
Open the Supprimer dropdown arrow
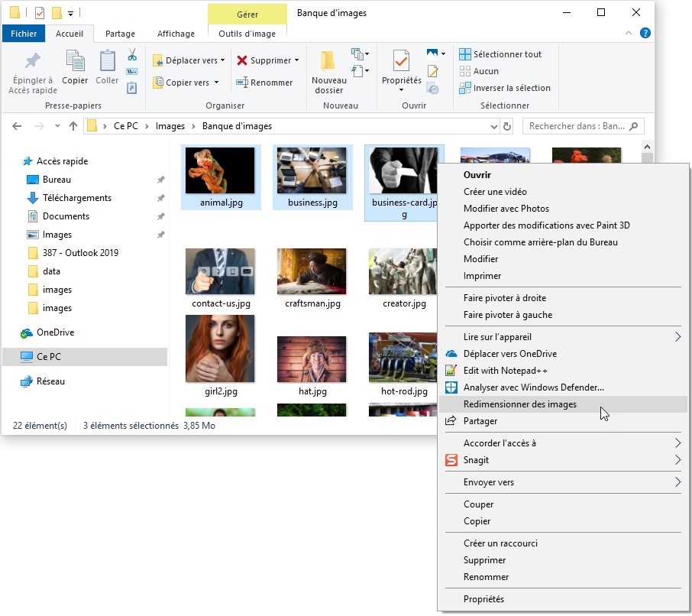[296, 60]
